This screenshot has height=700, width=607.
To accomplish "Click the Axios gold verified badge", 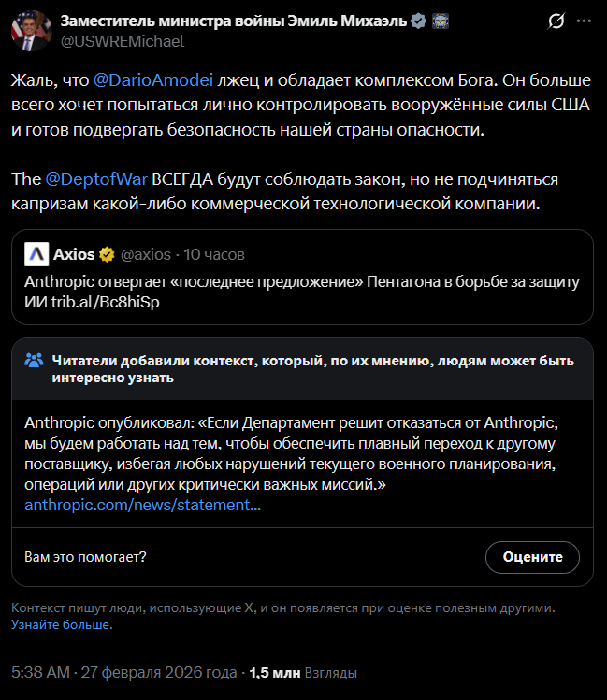I will (x=108, y=254).
